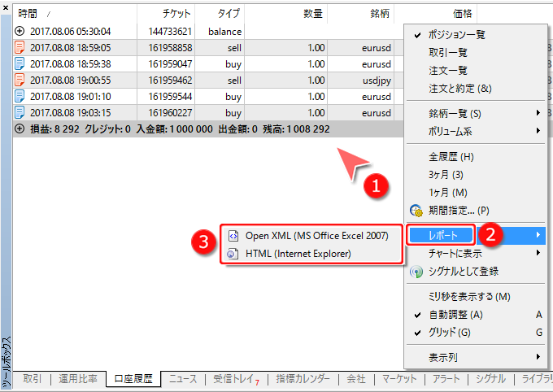Switch to the 取引 tab
The width and height of the screenshot is (553, 392).
(32, 379)
